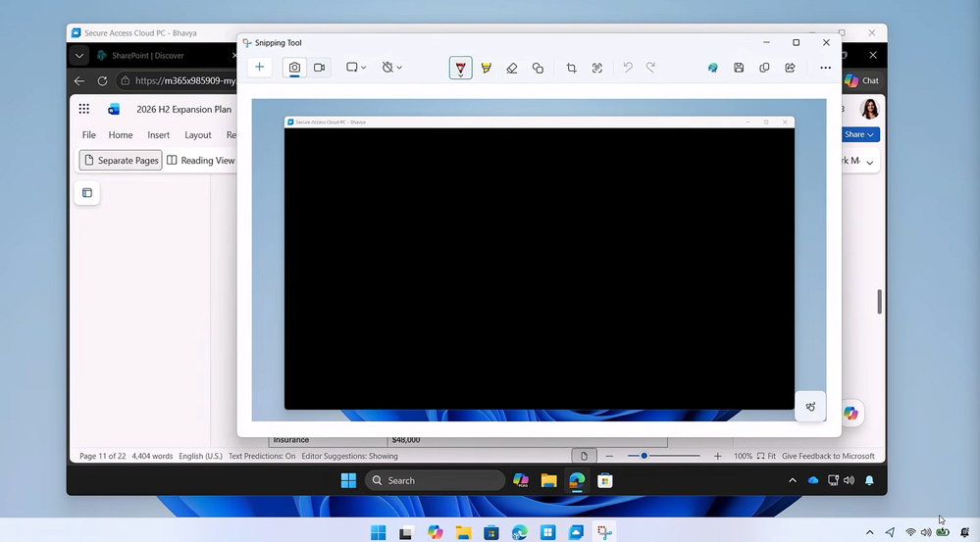Redo the markup change
This screenshot has height=542, width=980.
(x=650, y=67)
